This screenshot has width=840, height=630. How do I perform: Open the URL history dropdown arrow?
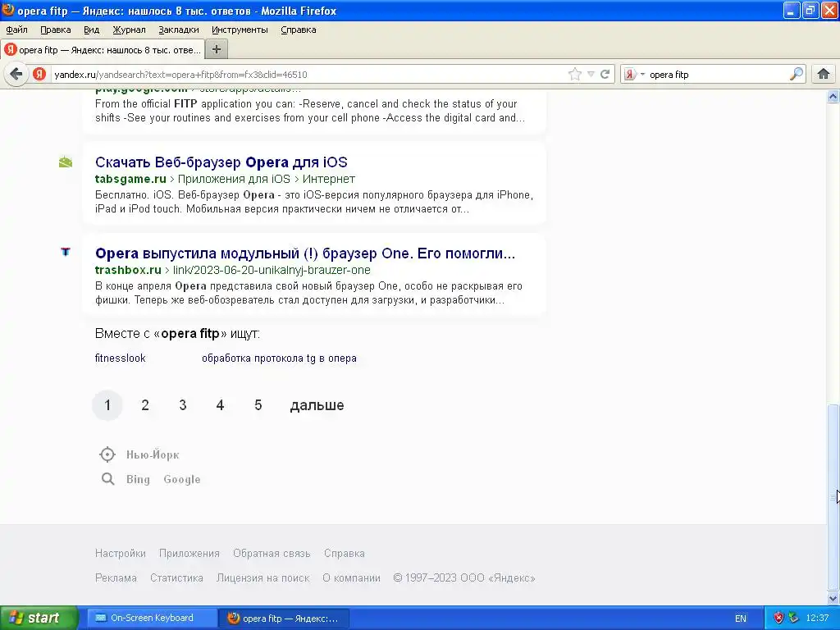(x=591, y=74)
